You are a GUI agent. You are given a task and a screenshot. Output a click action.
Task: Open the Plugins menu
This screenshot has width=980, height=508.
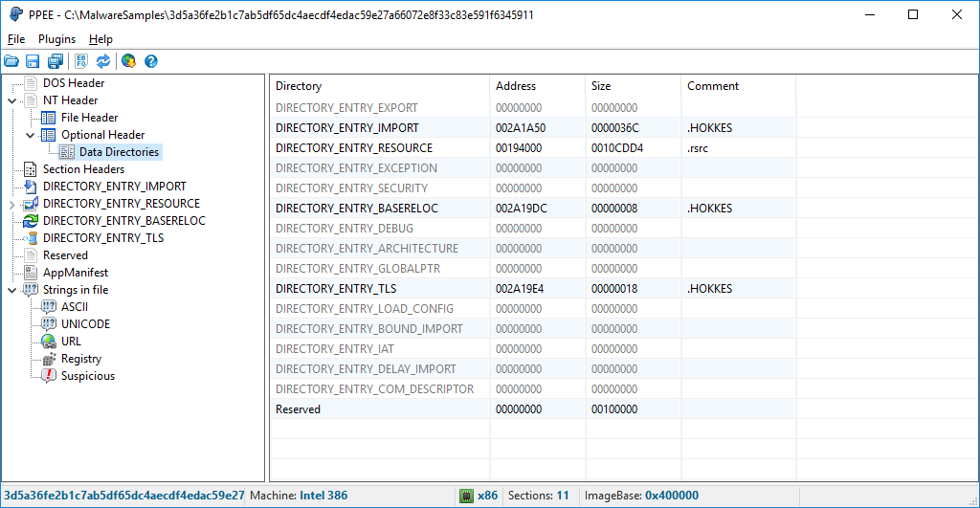point(56,39)
